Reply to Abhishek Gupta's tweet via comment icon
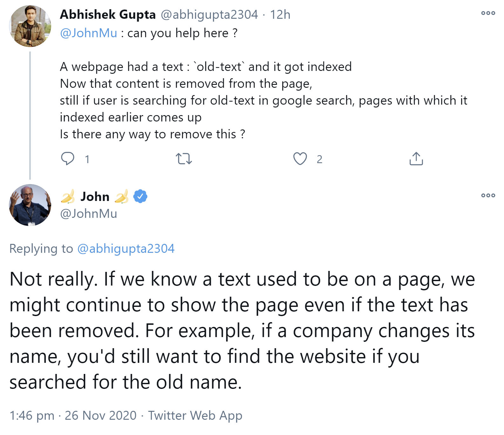The height and width of the screenshot is (435, 504). tap(68, 158)
